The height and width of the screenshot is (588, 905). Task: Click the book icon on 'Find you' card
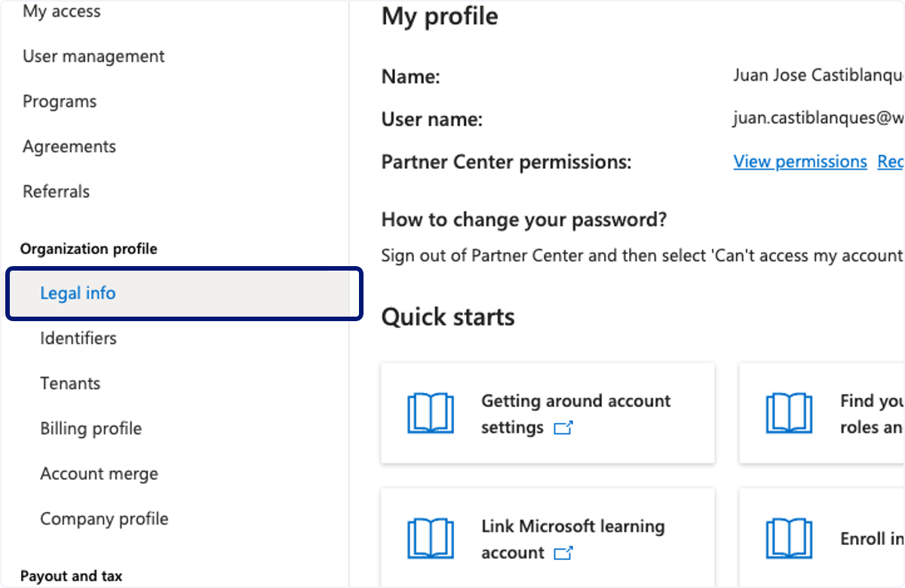[x=790, y=413]
